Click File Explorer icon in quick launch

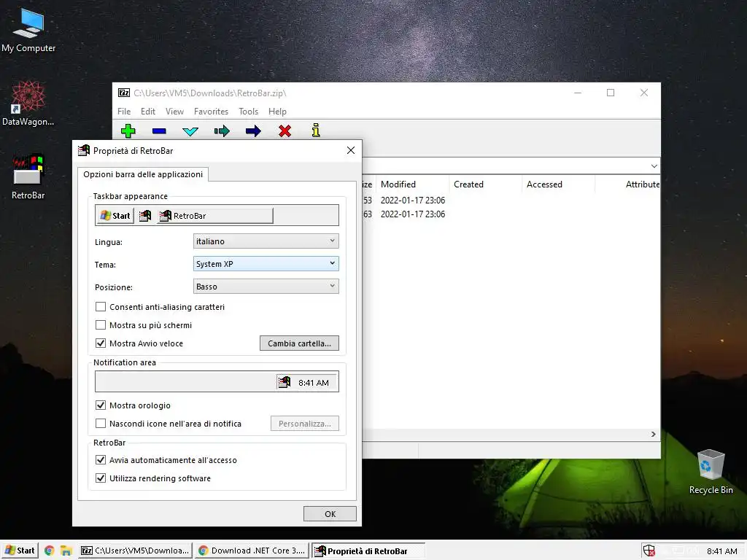tap(66, 551)
